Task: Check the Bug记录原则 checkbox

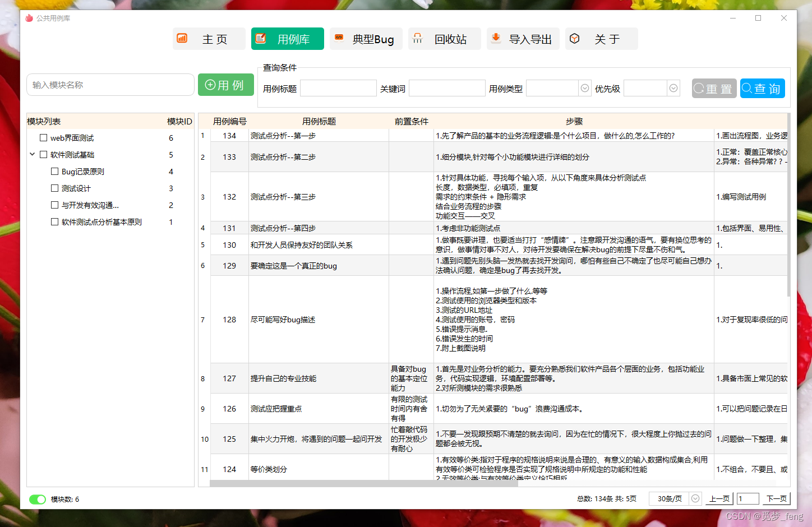Action: 54,171
